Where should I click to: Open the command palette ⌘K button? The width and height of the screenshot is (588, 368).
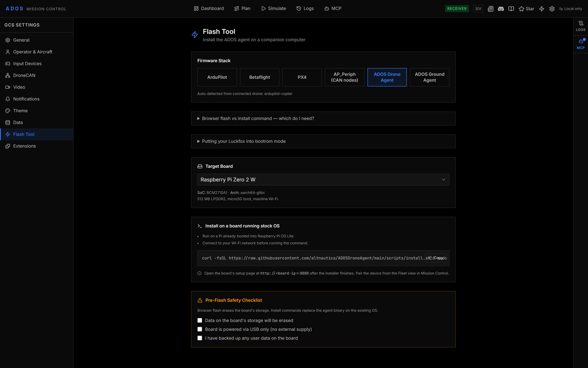[x=478, y=8]
